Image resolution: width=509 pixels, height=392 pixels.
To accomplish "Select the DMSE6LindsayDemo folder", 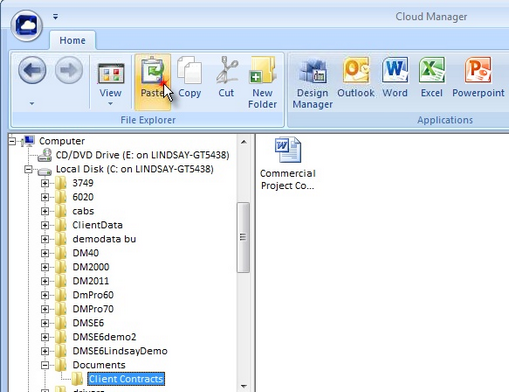I will point(120,351).
